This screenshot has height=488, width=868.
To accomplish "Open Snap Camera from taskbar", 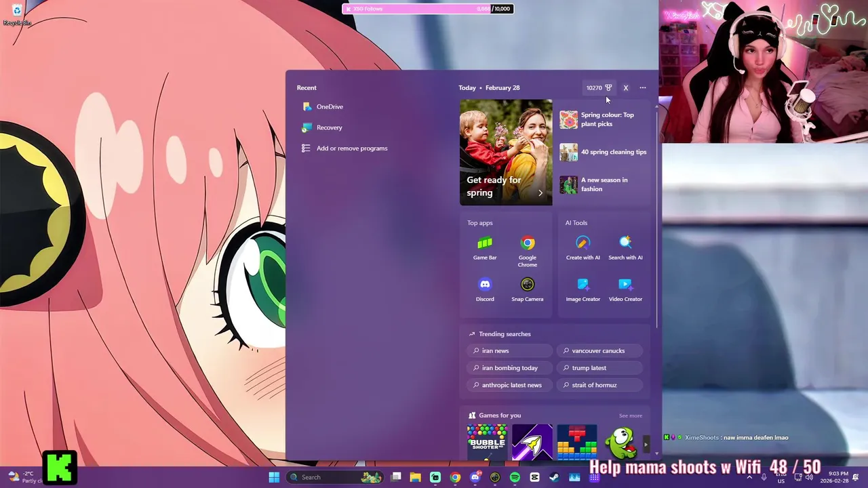I will coord(495,477).
